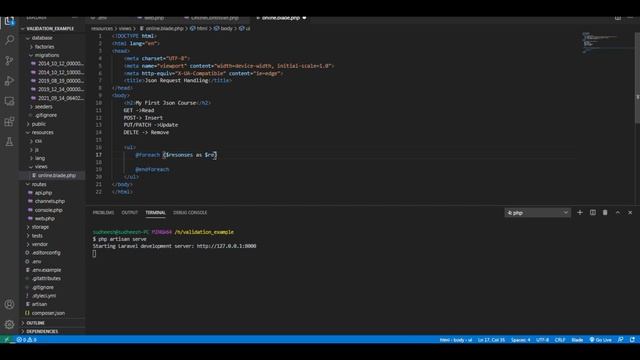This screenshot has height=360, width=640.
Task: Expand the public folder
Action: [39, 124]
